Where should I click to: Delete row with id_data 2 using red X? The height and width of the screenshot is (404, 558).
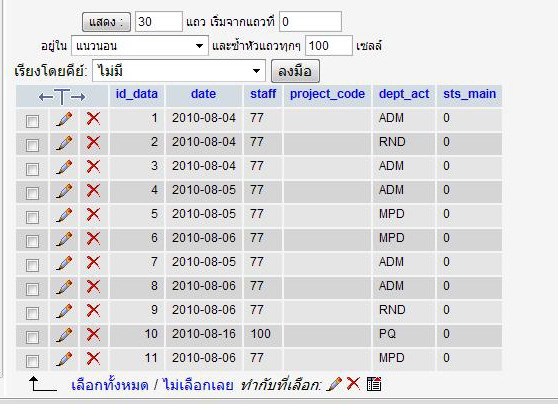(x=93, y=142)
